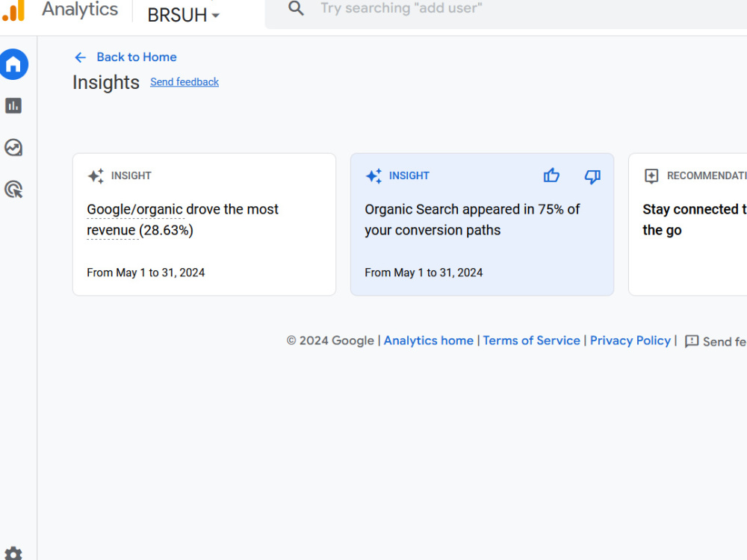Click the Google Analytics logo
747x560 pixels.
click(13, 10)
